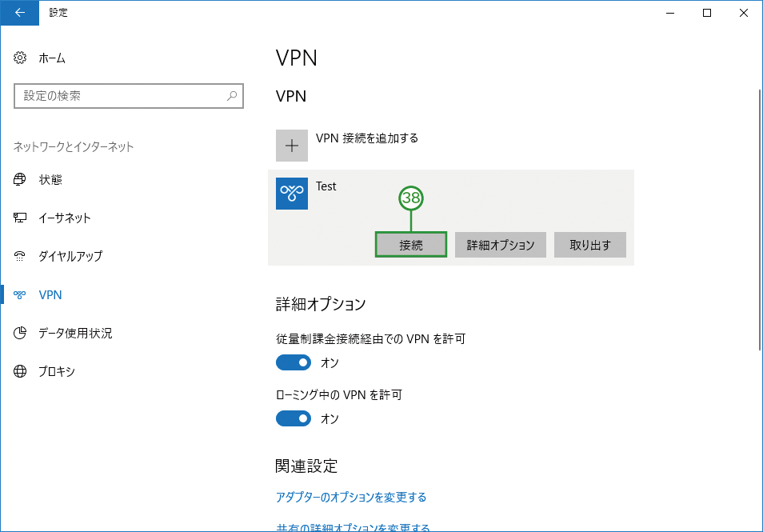Toggle VPN while roaming switch
The width and height of the screenshot is (763, 532).
[294, 418]
